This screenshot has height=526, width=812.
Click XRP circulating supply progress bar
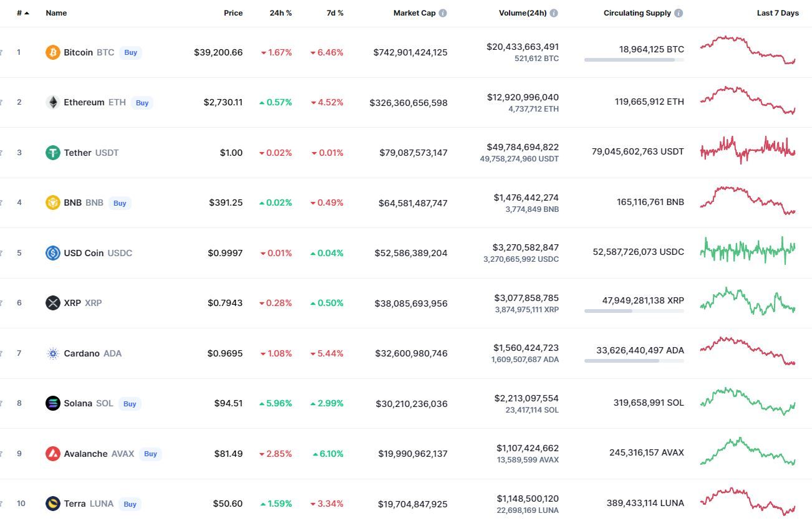(x=634, y=311)
